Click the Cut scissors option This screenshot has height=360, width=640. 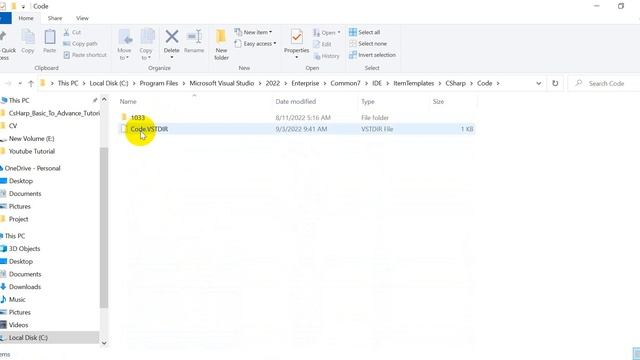pos(72,32)
